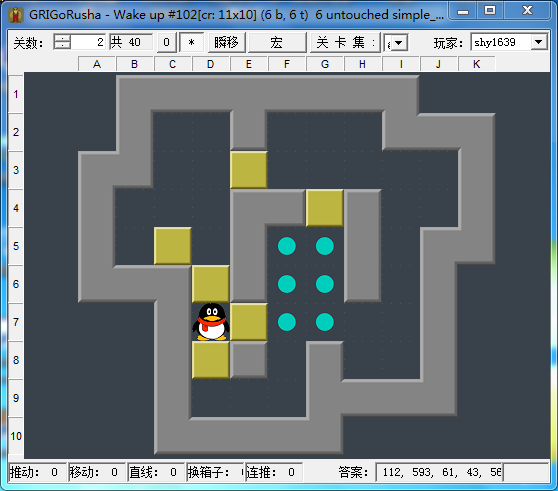
Task: Click the app icon in title bar
Action: [x=16, y=15]
